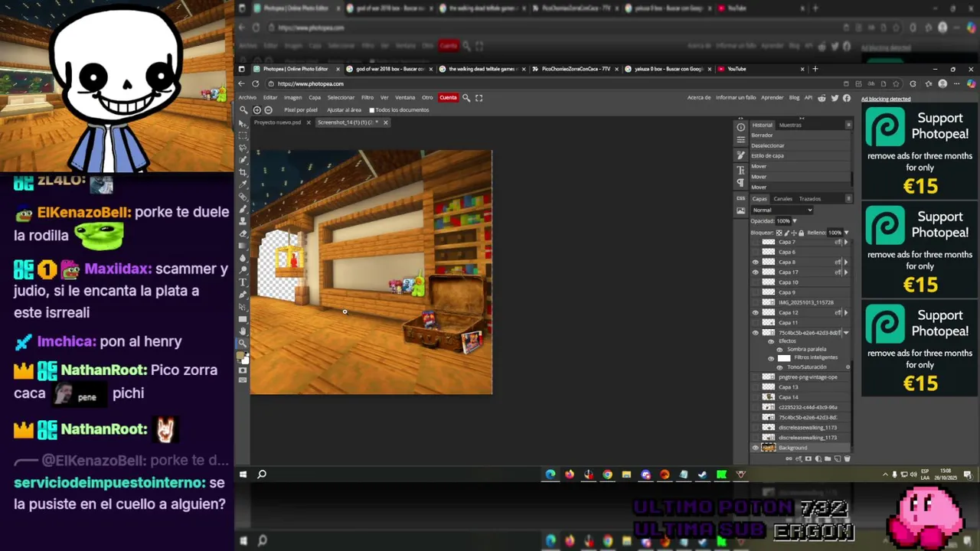Open the character (T) panel icon
980x551 pixels.
741,171
